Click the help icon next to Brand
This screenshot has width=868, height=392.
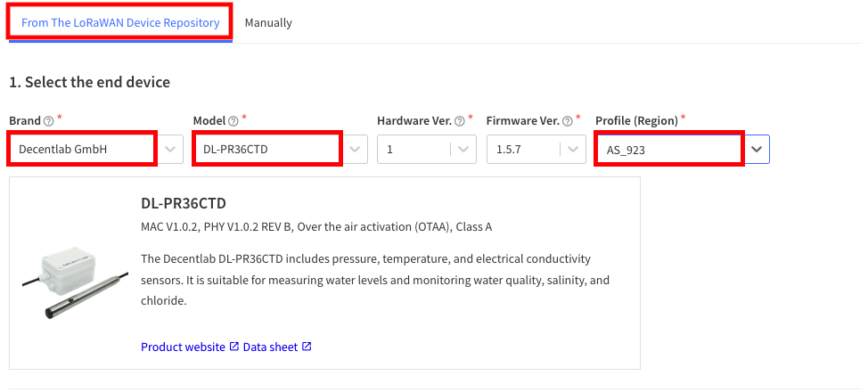49,120
